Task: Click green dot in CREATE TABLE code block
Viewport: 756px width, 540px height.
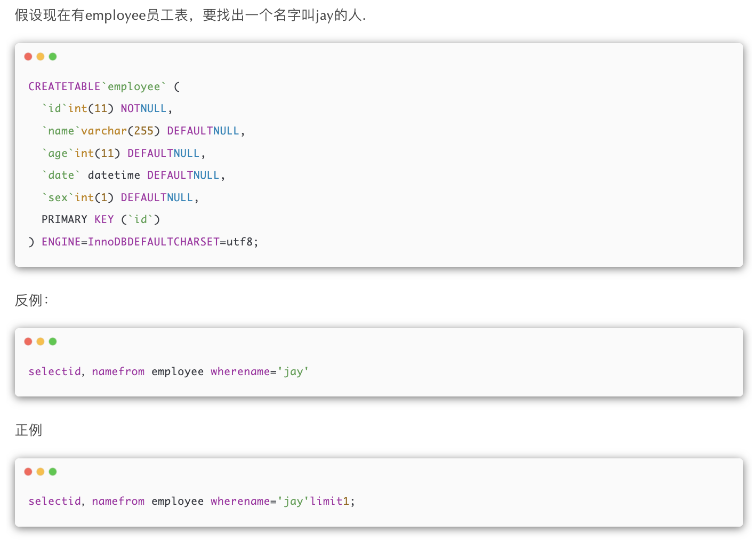Action: coord(53,57)
